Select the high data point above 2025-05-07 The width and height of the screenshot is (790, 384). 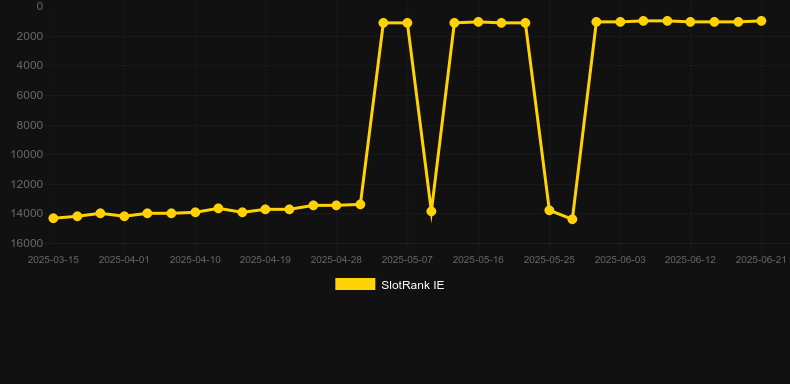tap(407, 23)
